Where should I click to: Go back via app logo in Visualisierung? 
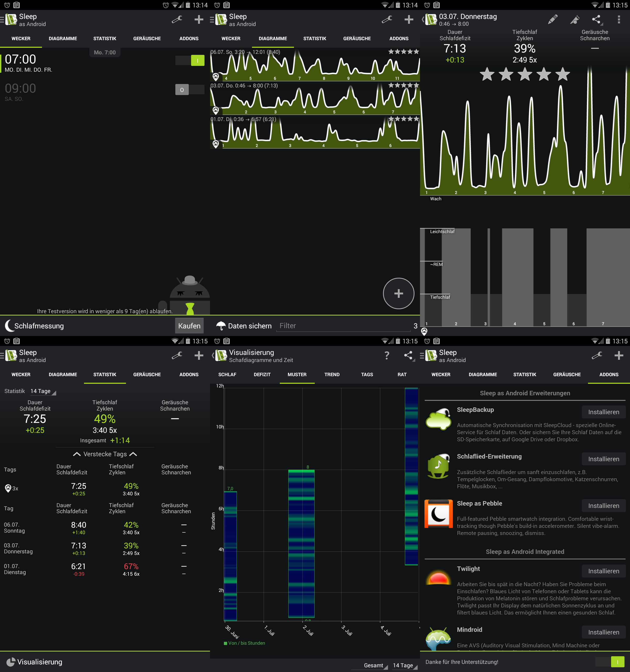tap(220, 355)
